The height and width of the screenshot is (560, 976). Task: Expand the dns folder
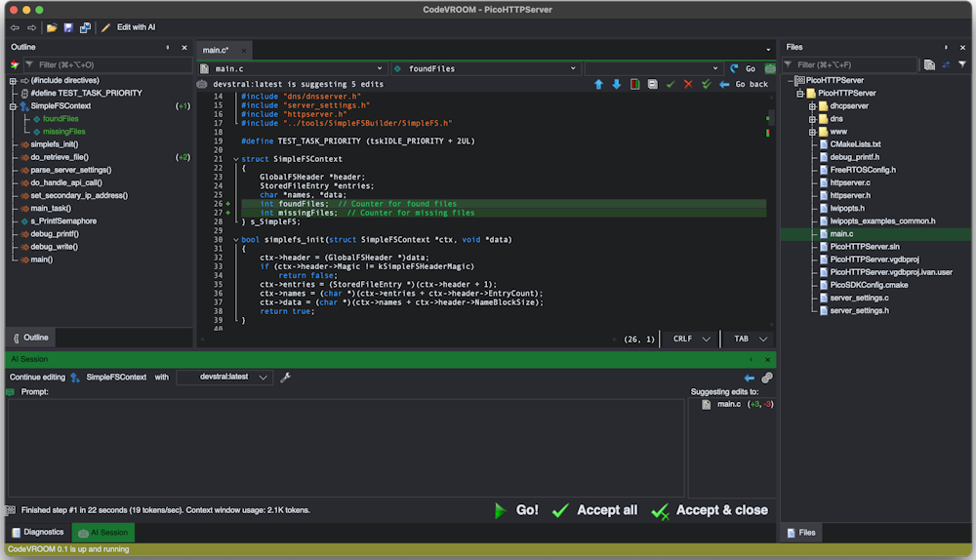tap(812, 119)
